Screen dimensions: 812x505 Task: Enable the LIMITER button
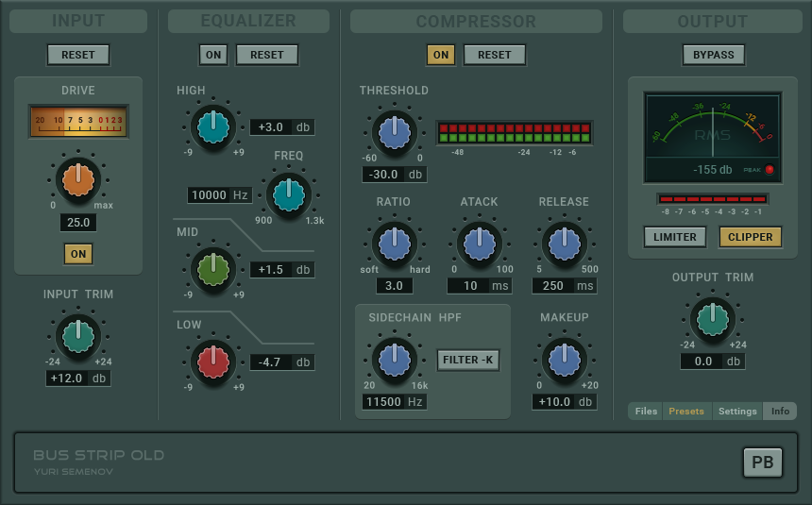coord(675,237)
